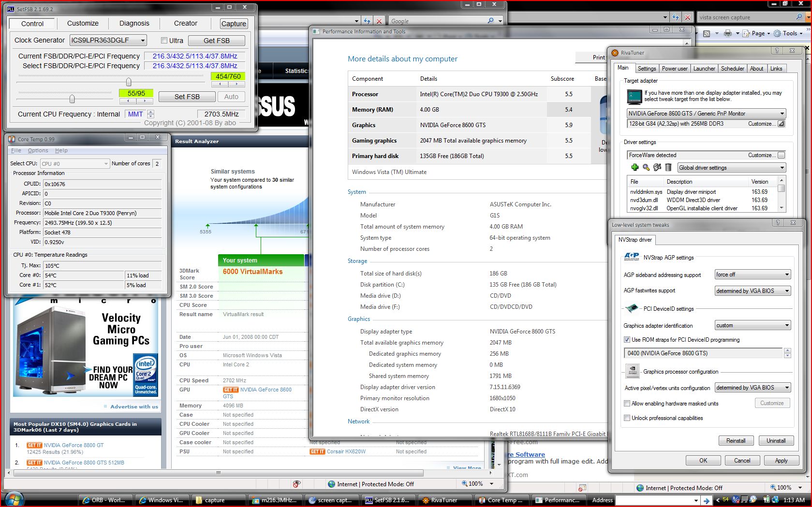Click the DeviceID 0400 GeForce 8600 GTS field

point(703,353)
